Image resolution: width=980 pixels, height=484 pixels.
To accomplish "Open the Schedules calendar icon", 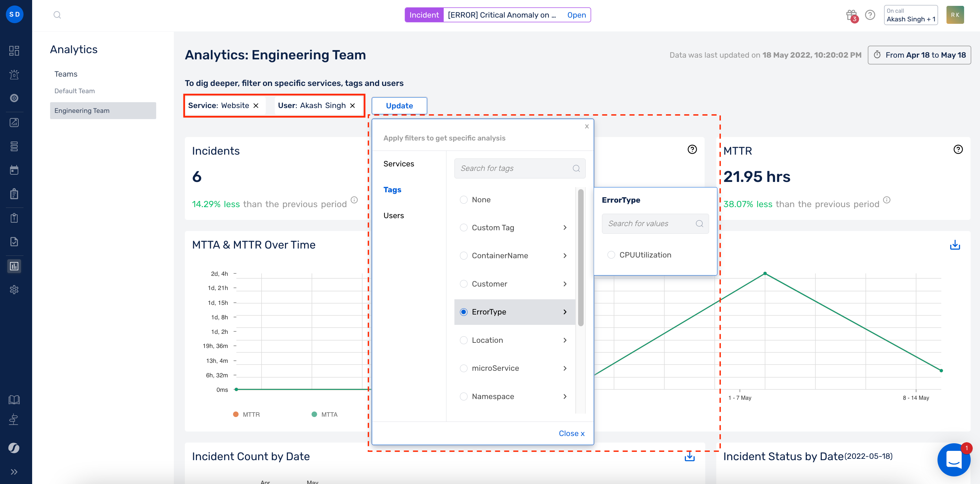I will click(14, 170).
